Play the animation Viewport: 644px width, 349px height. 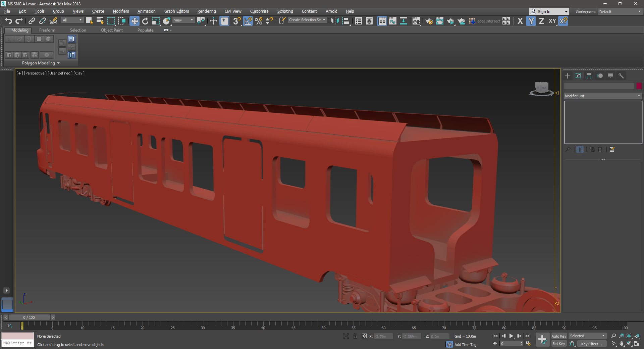tap(511, 336)
